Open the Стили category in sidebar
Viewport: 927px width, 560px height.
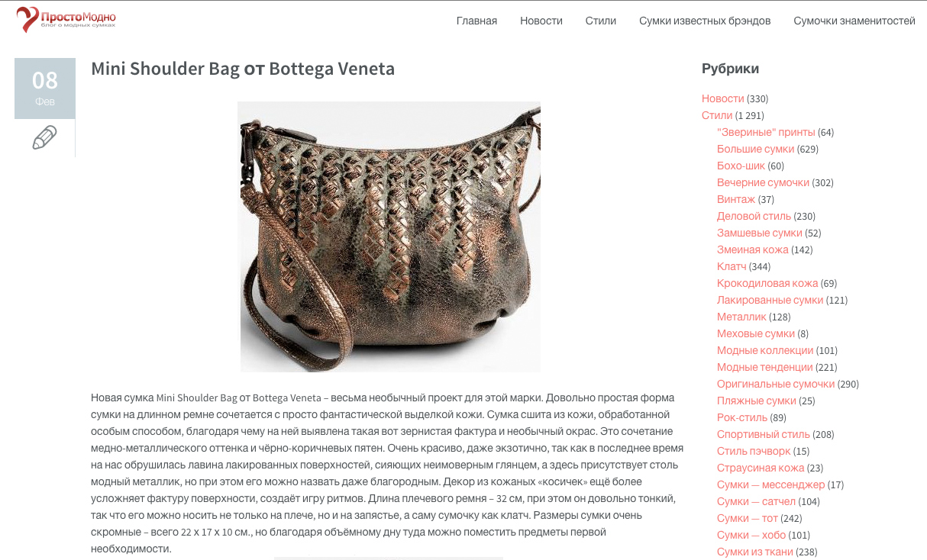tap(717, 115)
